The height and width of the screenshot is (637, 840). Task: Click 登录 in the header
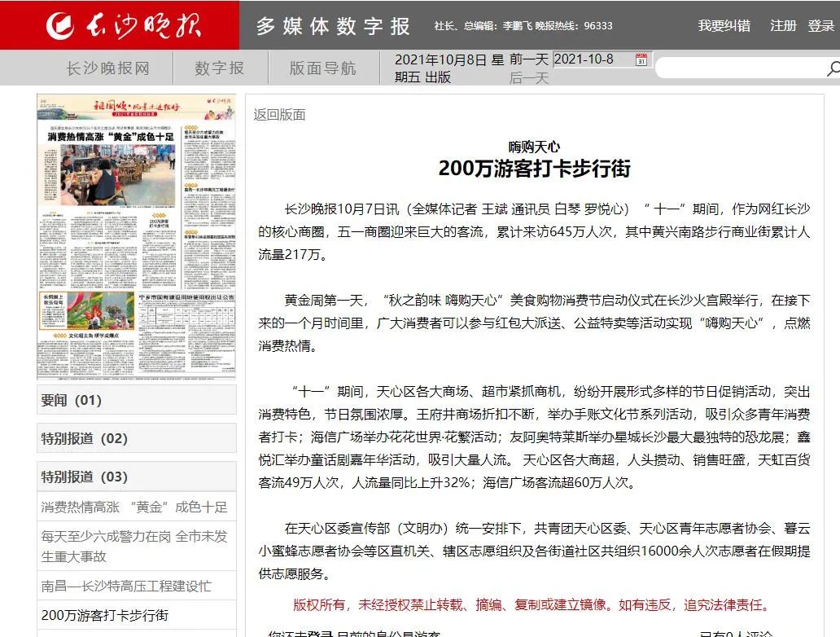(x=821, y=26)
